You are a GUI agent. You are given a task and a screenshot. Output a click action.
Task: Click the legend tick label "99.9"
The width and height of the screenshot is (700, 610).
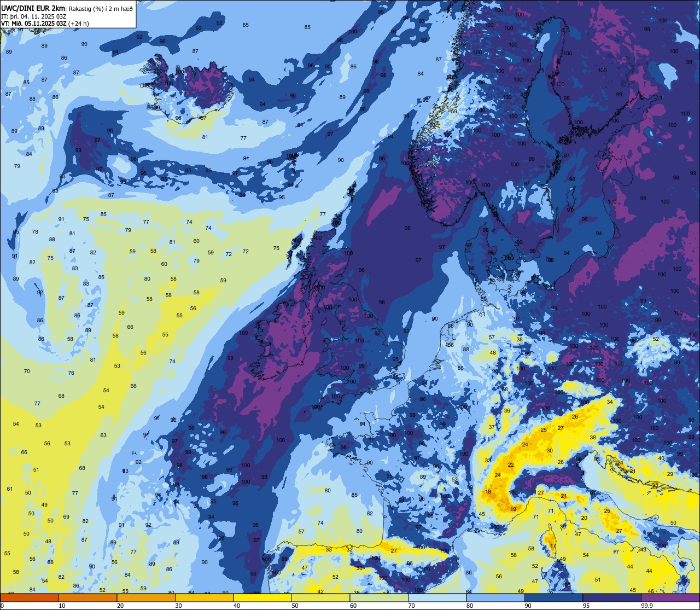647,606
